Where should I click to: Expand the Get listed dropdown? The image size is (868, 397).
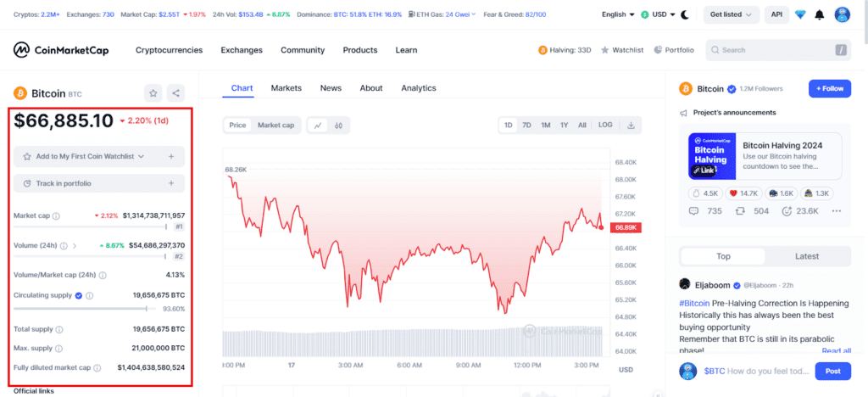coord(732,15)
